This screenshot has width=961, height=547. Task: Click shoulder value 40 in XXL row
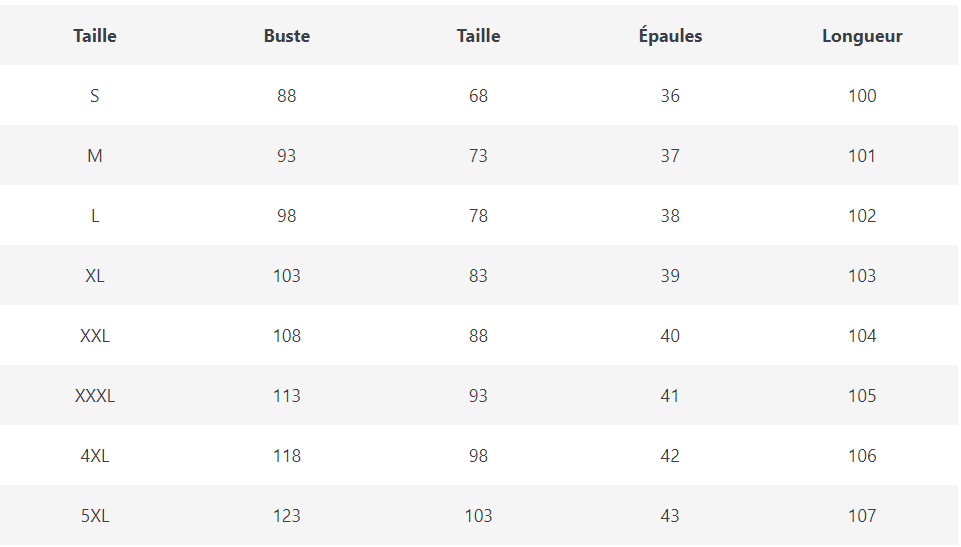(670, 336)
